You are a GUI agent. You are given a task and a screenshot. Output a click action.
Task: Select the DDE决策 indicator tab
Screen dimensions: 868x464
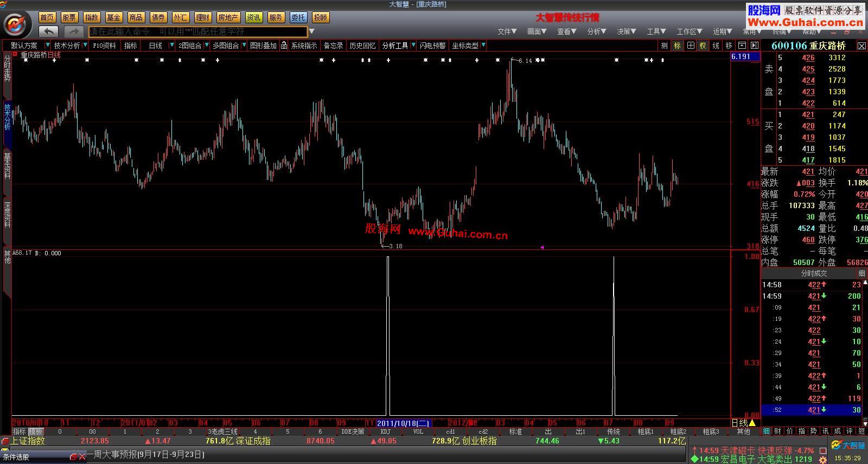(353, 431)
